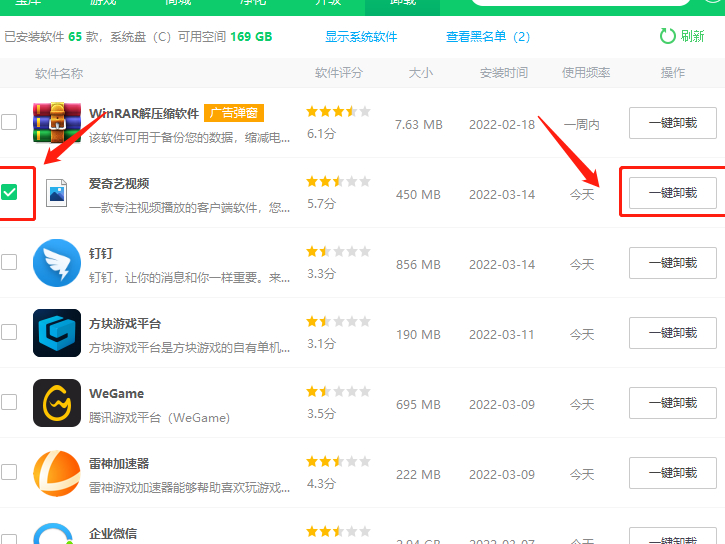
Task: Select the 企业微信 name text
Action: tap(113, 533)
